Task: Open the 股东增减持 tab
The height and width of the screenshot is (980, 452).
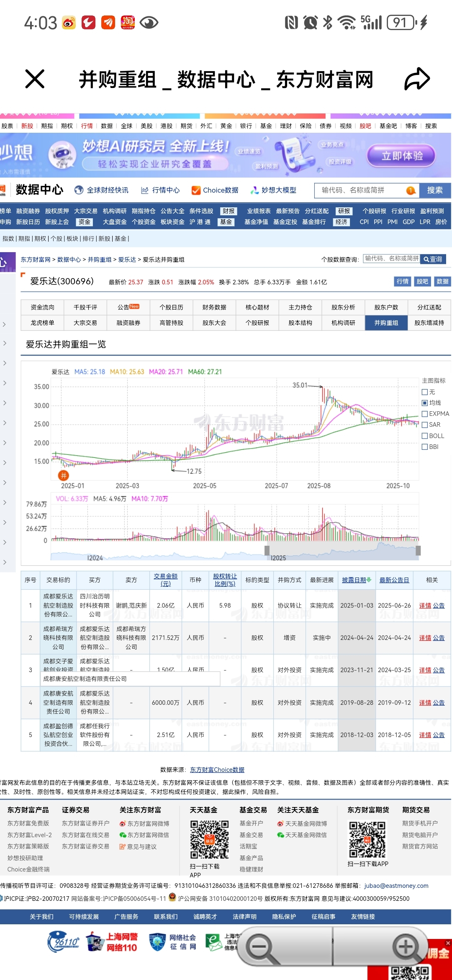Action: click(429, 323)
